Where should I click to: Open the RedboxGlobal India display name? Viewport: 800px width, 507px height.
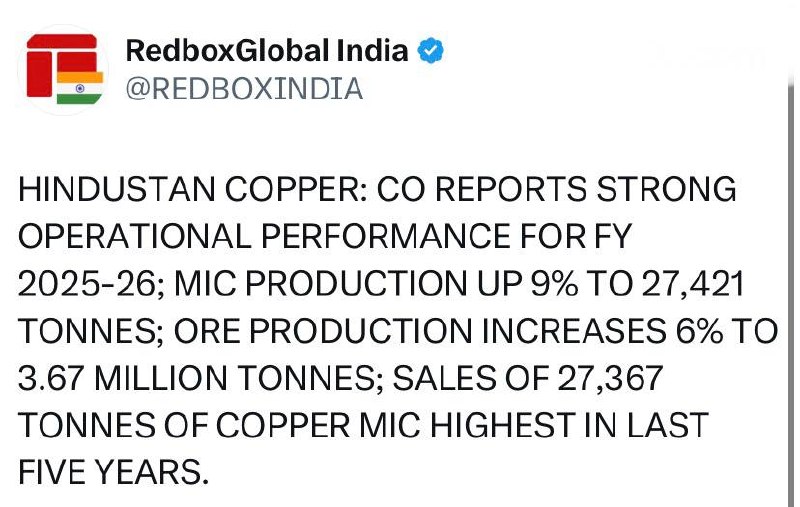(x=267, y=51)
